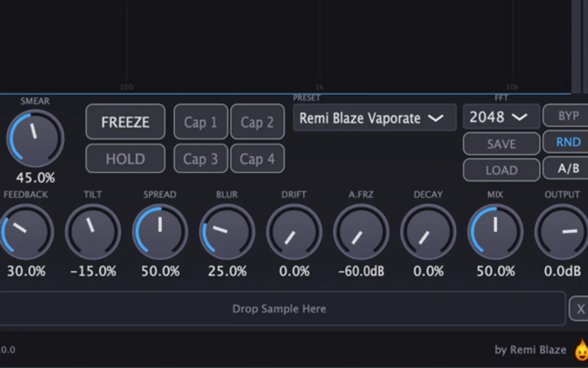Click the 1k frequency label in spectrum
Screen dimensions: 588x368
319,87
